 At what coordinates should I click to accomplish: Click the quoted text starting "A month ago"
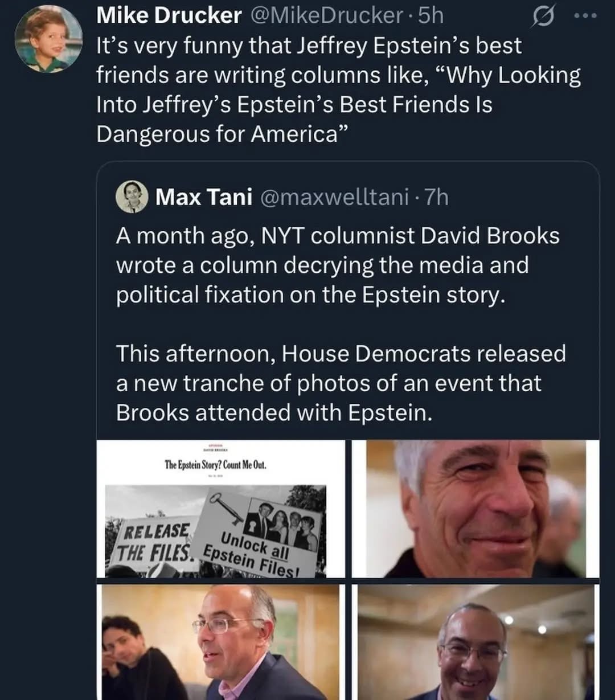pos(337,265)
